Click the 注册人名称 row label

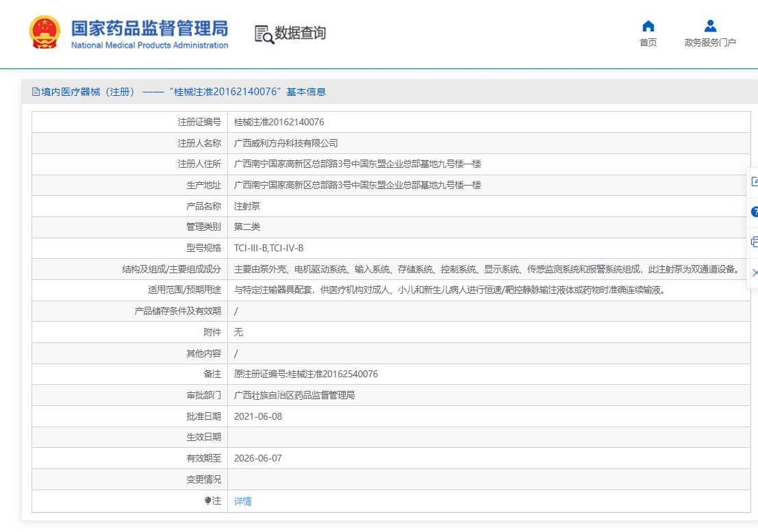[x=199, y=144]
